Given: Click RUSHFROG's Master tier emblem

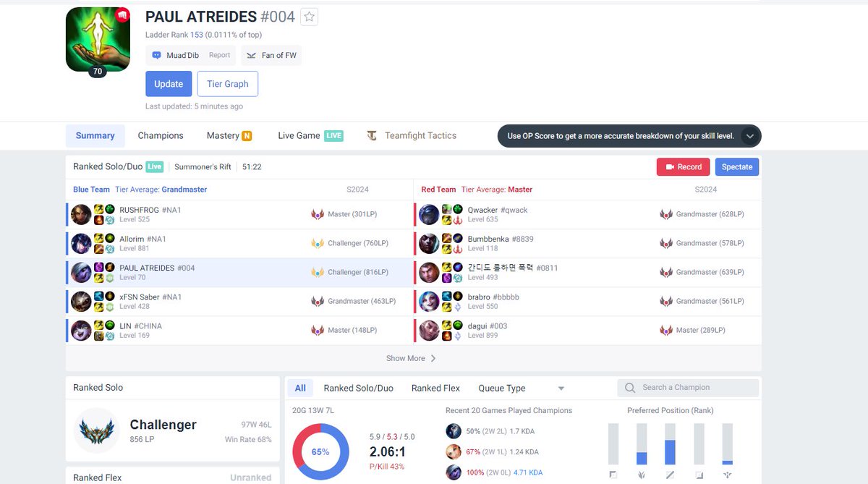Looking at the screenshot, I should tap(318, 214).
